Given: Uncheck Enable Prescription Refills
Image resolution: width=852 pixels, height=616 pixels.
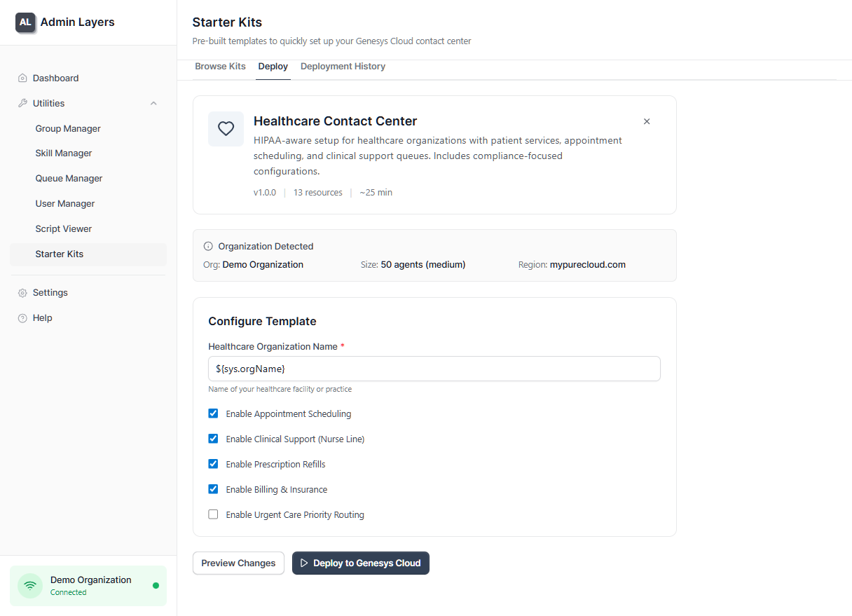Looking at the screenshot, I should pos(213,464).
